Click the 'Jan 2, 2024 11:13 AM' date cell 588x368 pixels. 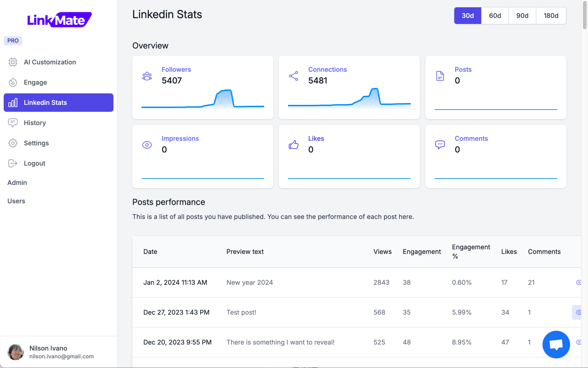(175, 282)
